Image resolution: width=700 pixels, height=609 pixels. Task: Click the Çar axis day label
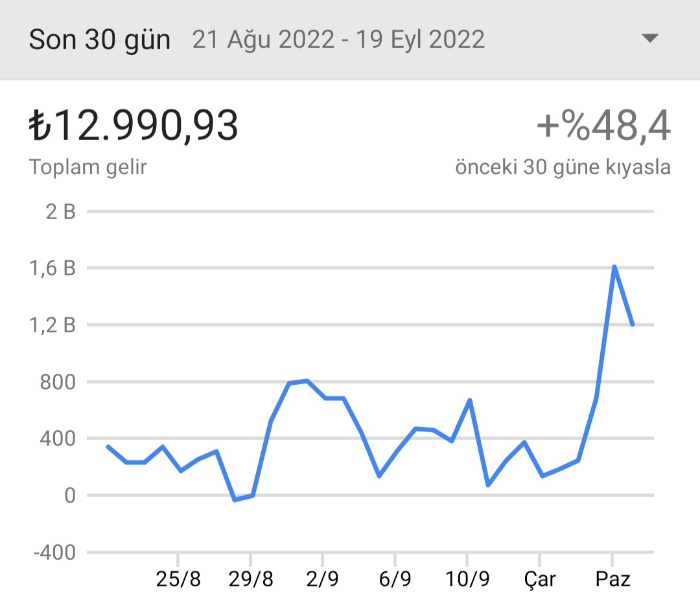point(540,580)
